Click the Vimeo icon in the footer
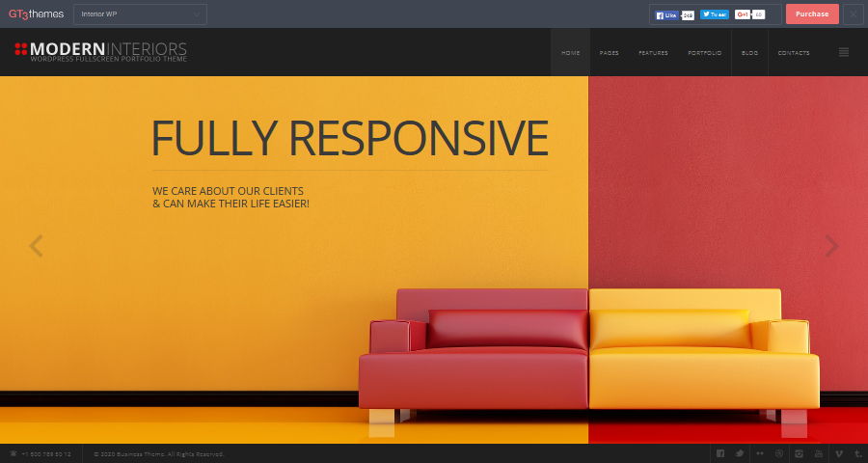Viewport: 868px width, 463px height. (x=838, y=453)
